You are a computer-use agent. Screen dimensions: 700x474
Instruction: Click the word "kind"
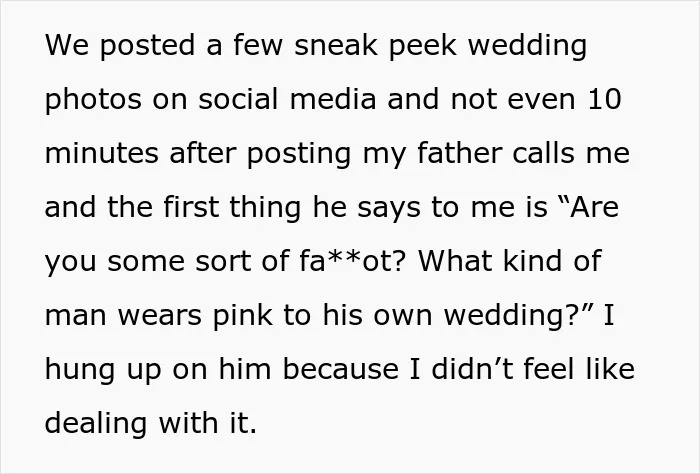click(x=533, y=261)
